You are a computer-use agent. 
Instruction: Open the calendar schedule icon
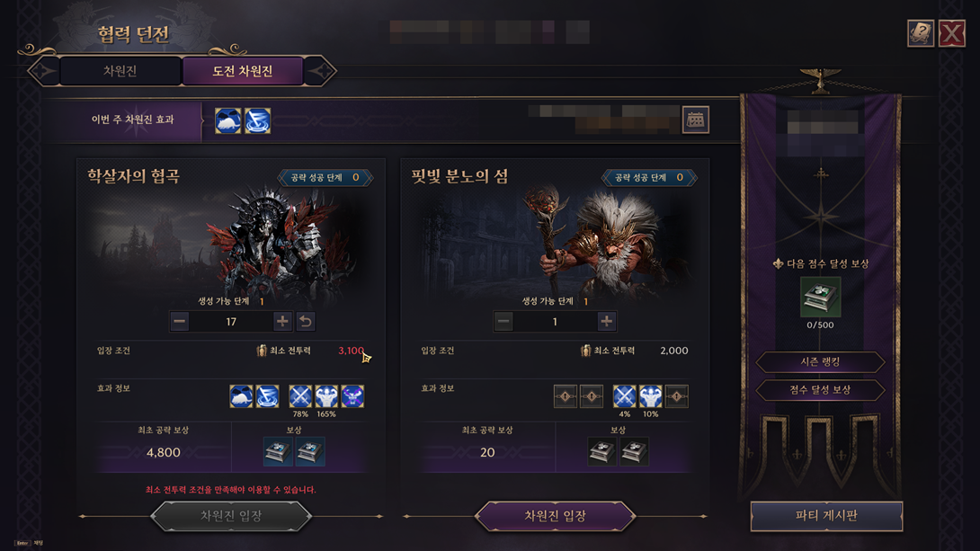696,120
